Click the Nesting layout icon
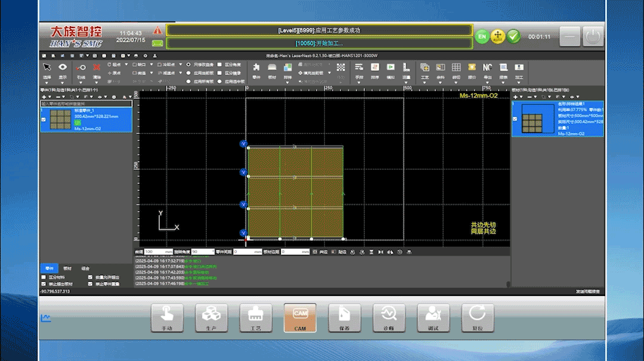Viewport: 644px width, 361px height. (287, 67)
